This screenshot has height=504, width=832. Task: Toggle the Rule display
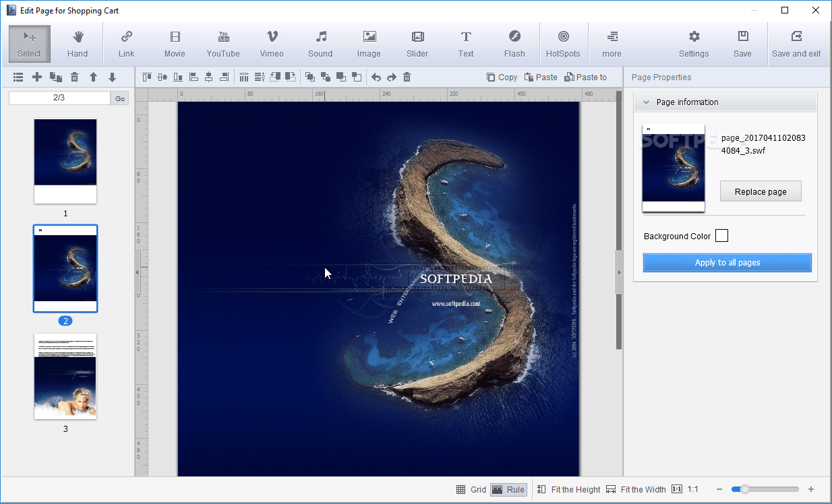tap(508, 490)
